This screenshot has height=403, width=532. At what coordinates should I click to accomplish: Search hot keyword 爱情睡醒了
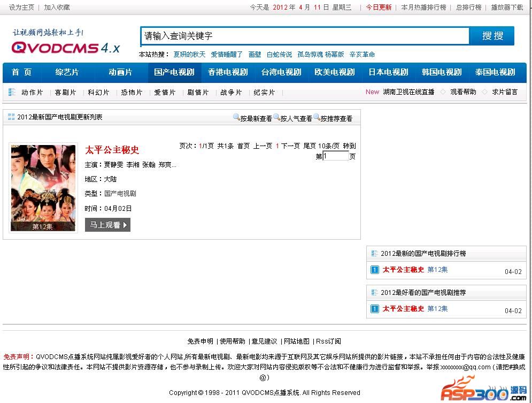pos(227,54)
